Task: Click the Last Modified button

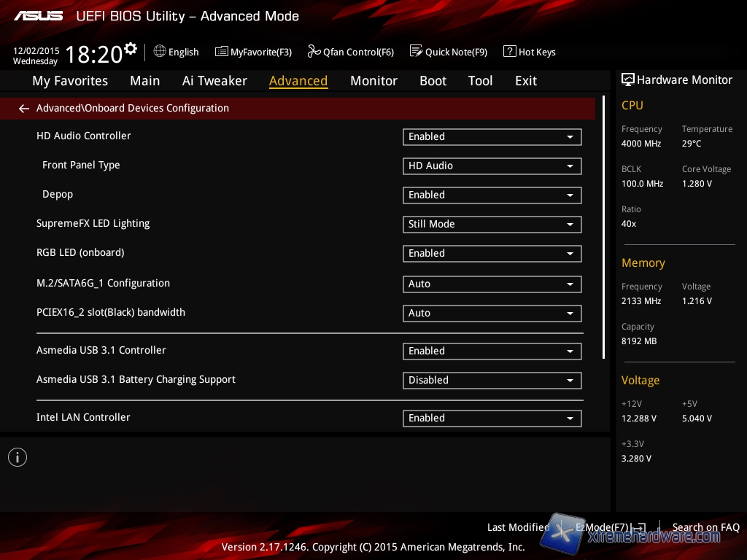Action: pyautogui.click(x=518, y=527)
